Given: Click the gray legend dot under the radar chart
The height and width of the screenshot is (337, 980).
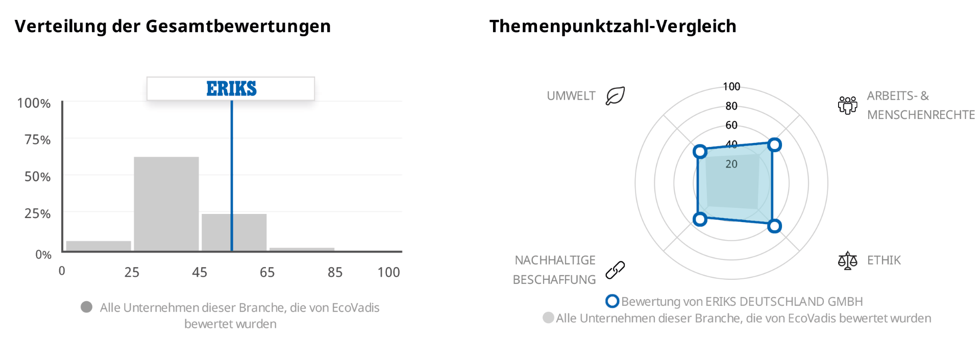Looking at the screenshot, I should click(548, 318).
